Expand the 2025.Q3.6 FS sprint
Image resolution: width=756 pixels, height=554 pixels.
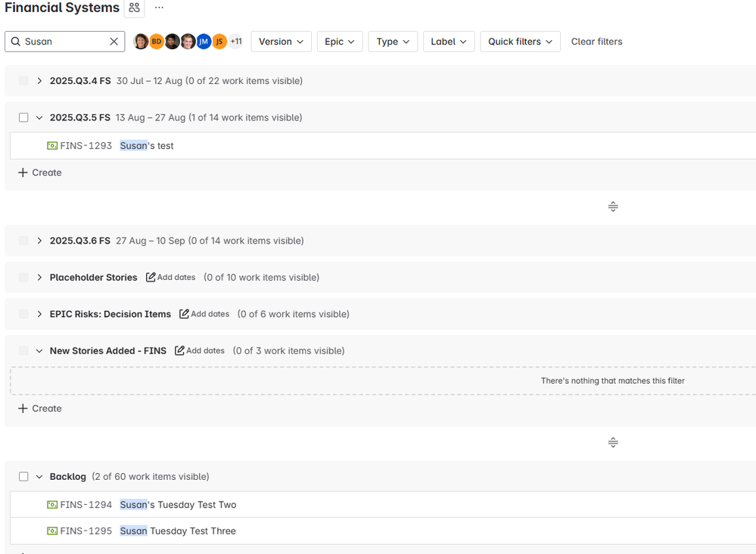pyautogui.click(x=39, y=241)
